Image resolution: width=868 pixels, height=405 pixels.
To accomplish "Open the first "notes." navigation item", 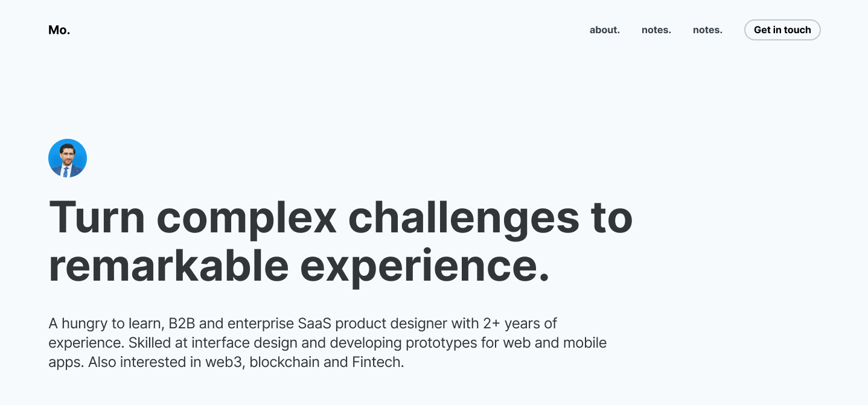I will (x=656, y=30).
